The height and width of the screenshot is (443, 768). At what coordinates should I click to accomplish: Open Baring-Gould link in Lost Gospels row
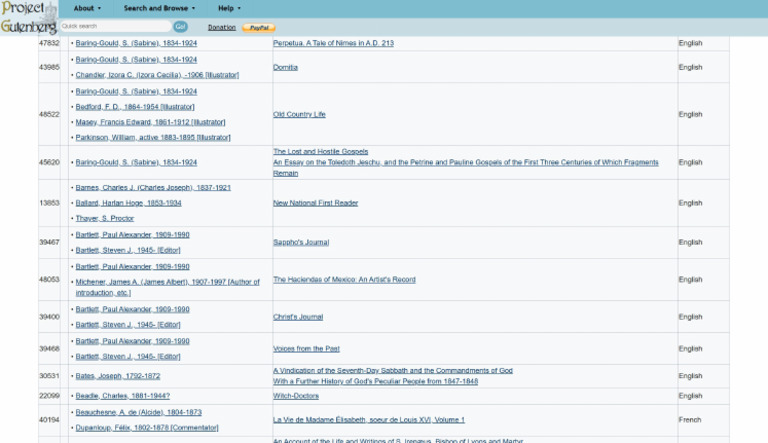(x=136, y=162)
